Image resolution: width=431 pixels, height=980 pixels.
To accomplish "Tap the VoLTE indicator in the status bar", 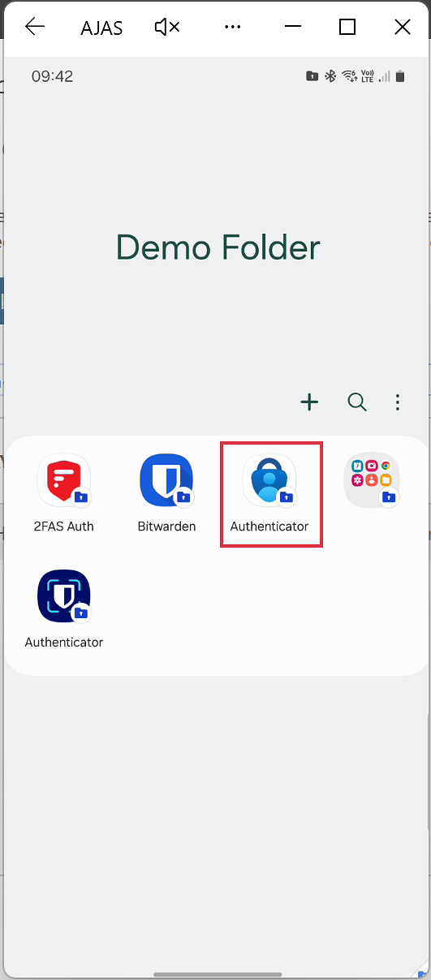I will click(x=368, y=76).
